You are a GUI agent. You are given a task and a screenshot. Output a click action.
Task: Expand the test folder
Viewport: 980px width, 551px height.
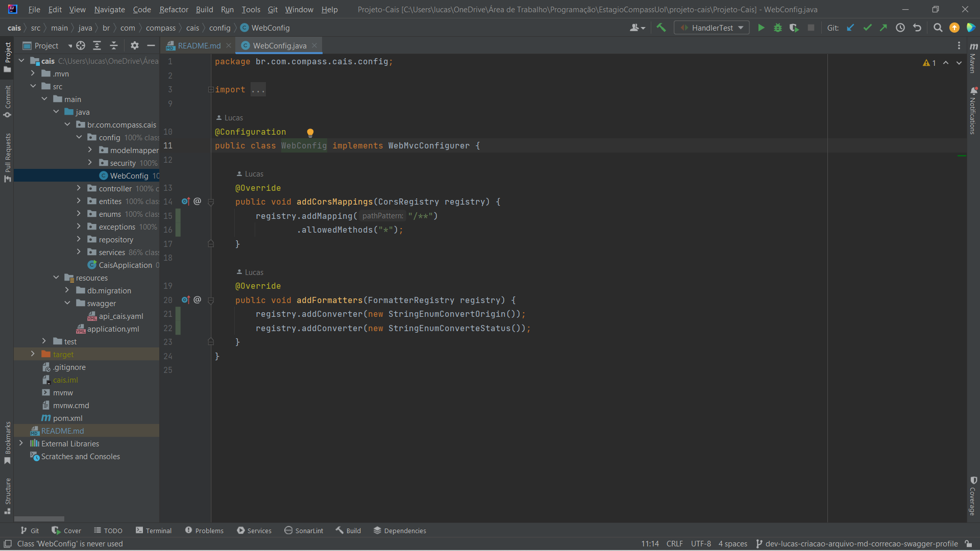click(x=44, y=341)
